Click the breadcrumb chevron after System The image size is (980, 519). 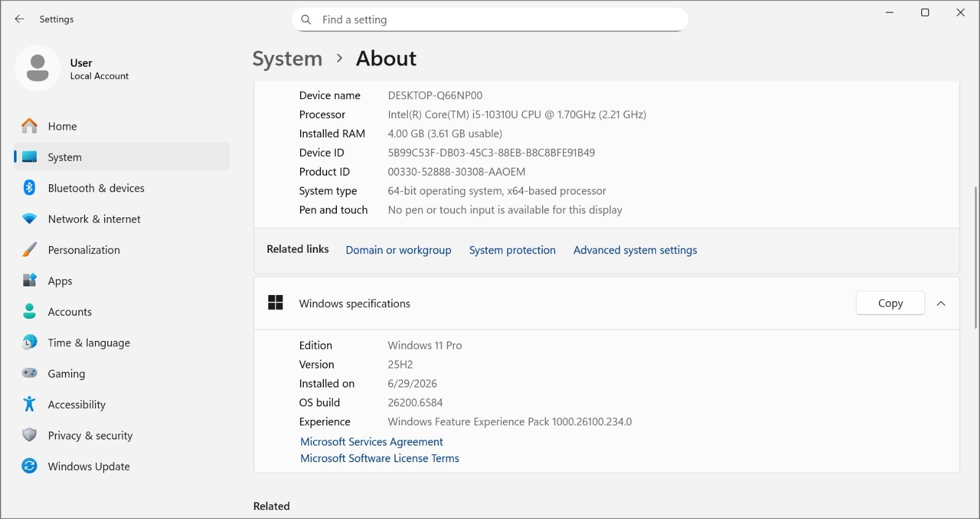[340, 58]
